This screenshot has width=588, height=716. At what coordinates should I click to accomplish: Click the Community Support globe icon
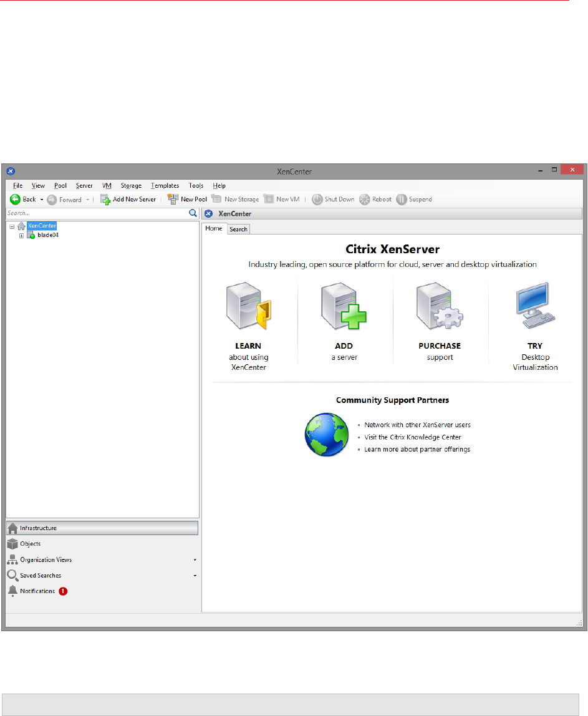tap(326, 435)
